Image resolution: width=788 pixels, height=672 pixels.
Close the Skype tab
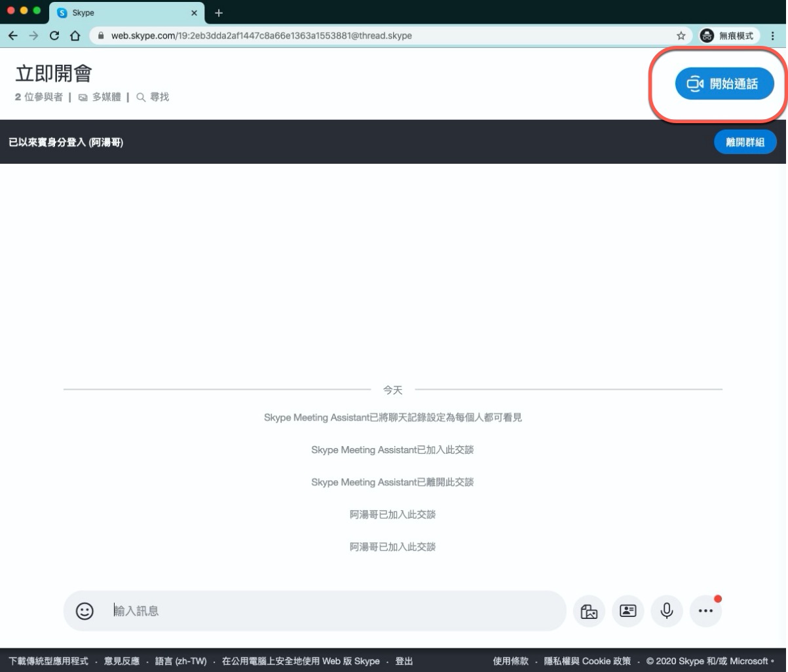(x=194, y=13)
